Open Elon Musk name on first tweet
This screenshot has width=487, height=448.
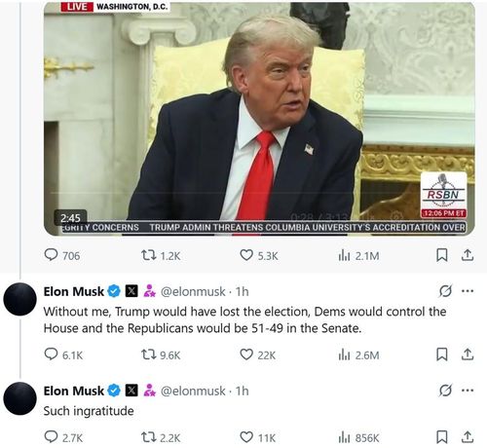pos(74,291)
